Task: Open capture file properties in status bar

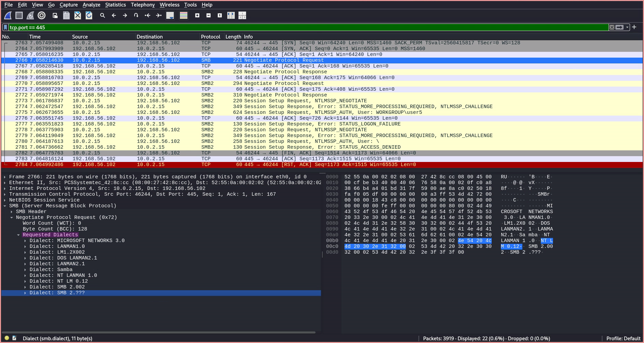Action: tap(14, 338)
